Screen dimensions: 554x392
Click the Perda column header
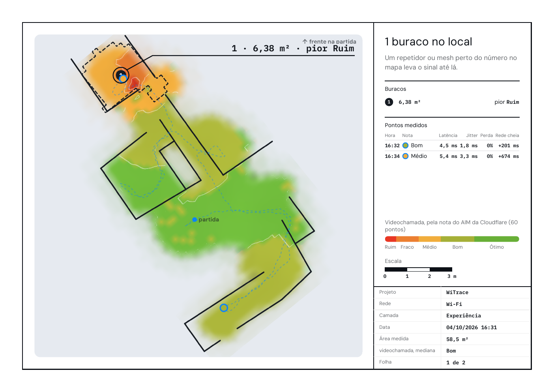(x=487, y=135)
